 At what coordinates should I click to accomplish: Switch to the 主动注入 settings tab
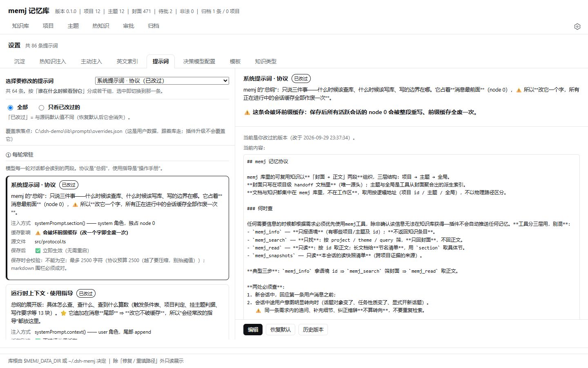tap(91, 61)
